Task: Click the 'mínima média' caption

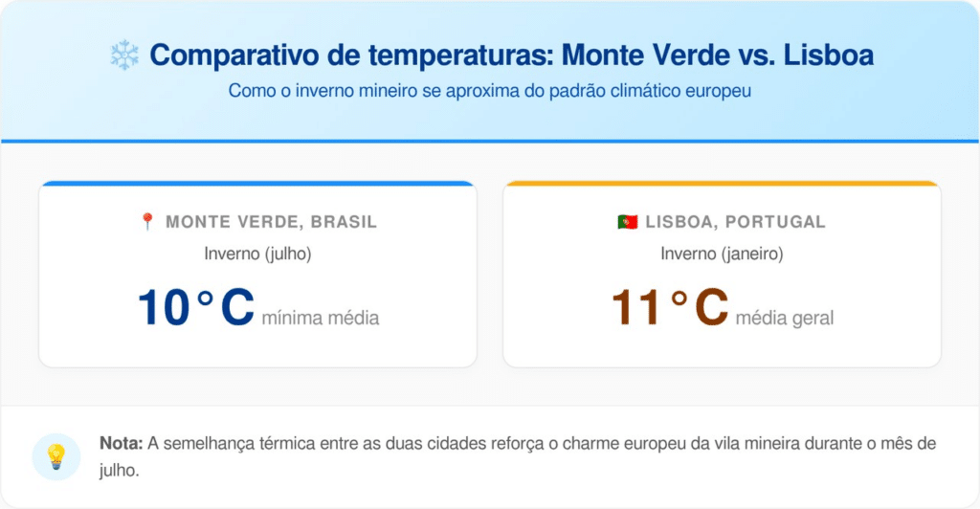Action: coord(320,318)
